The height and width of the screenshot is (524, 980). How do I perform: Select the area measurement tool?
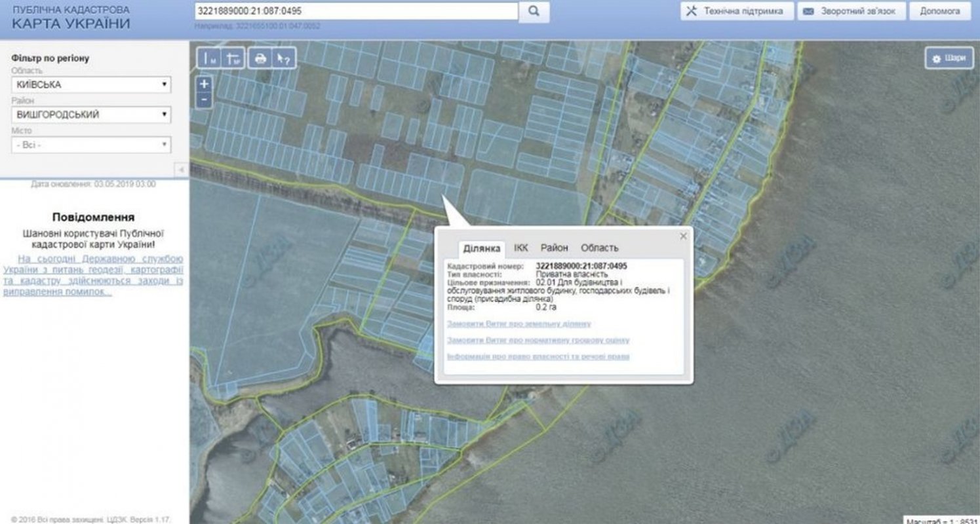point(233,58)
